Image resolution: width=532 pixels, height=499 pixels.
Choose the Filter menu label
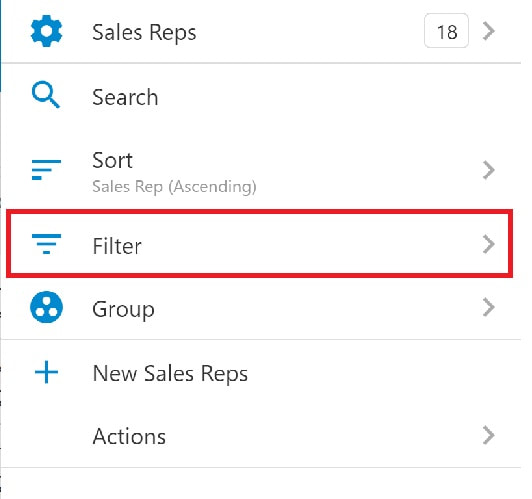(x=117, y=246)
